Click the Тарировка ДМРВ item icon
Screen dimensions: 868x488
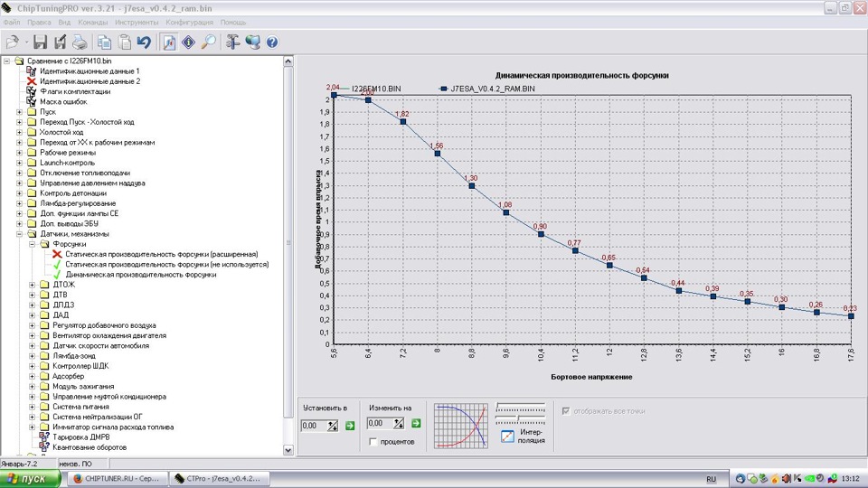pos(44,437)
